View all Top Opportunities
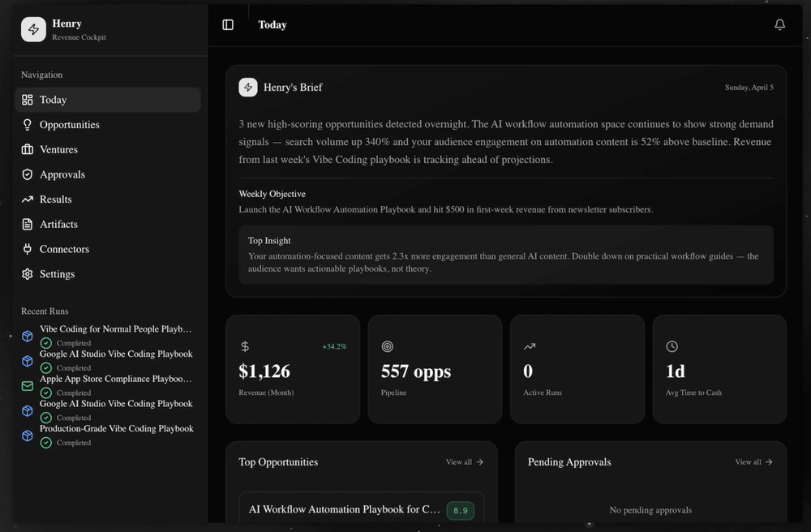The width and height of the screenshot is (811, 532). [465, 462]
